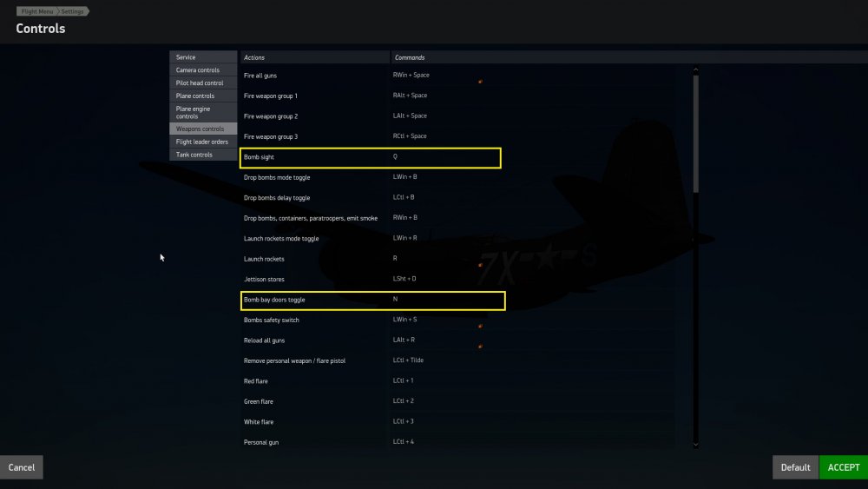Edit the LCtl + 2 command binding

pos(404,401)
